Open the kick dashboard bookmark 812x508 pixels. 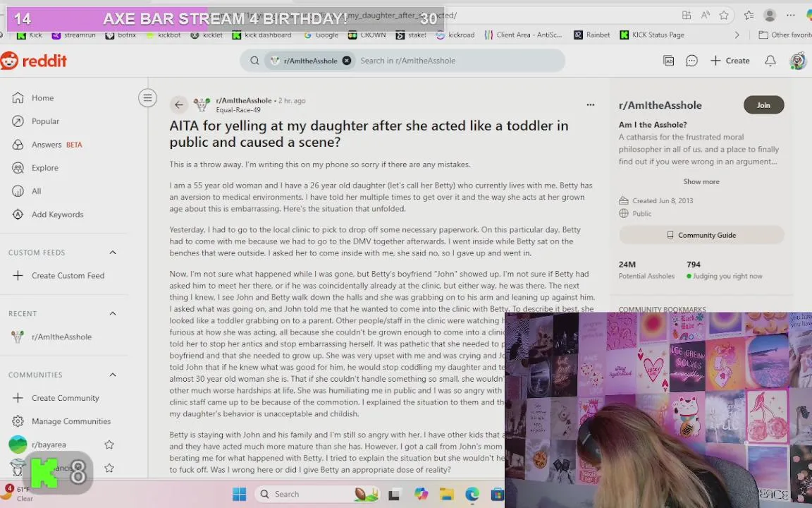(x=262, y=35)
